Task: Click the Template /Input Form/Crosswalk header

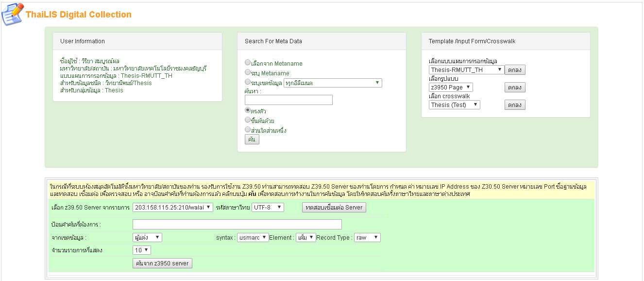Action: pos(506,41)
